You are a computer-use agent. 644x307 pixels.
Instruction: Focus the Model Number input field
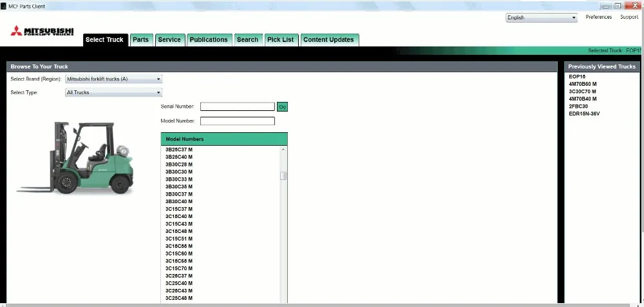pos(238,121)
